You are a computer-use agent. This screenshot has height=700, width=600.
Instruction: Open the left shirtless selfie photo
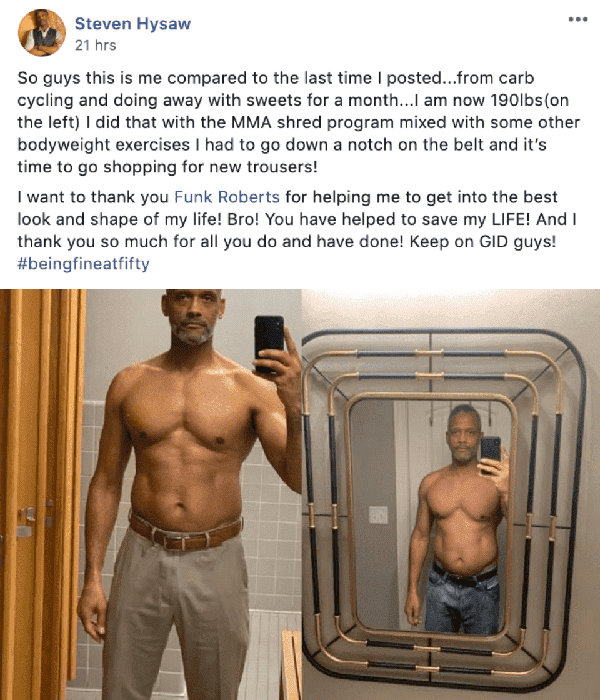pos(150,494)
